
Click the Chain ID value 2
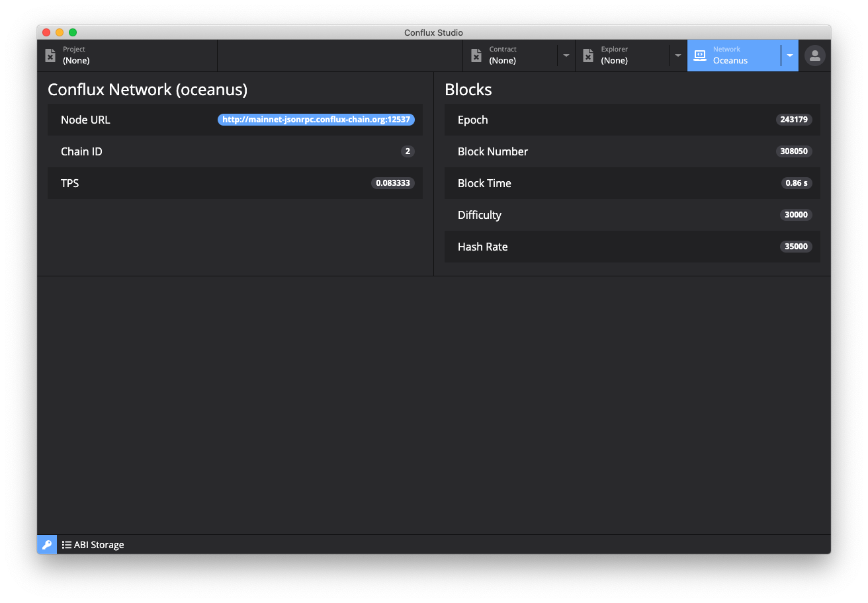pos(408,151)
